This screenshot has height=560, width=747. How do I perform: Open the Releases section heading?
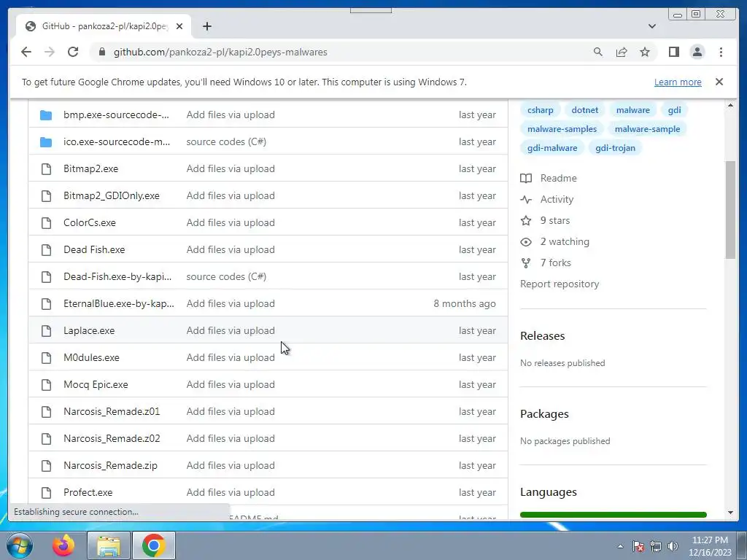pos(542,335)
